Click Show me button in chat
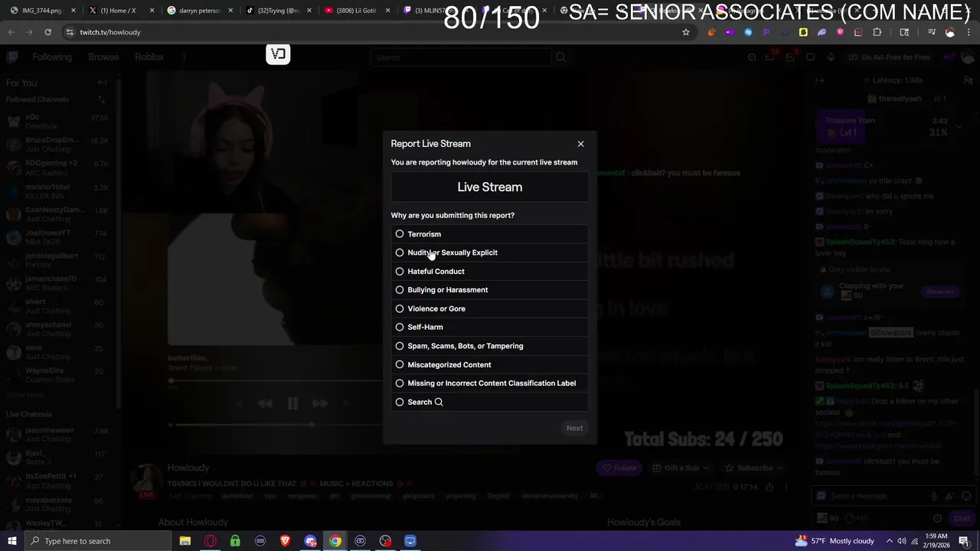This screenshot has height=551, width=980. pos(940,292)
